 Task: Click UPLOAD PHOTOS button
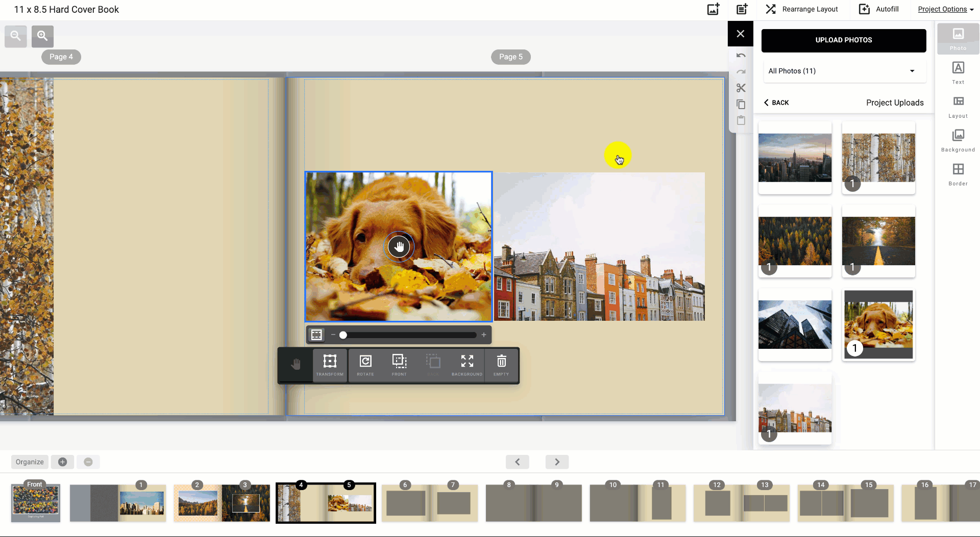click(x=844, y=40)
